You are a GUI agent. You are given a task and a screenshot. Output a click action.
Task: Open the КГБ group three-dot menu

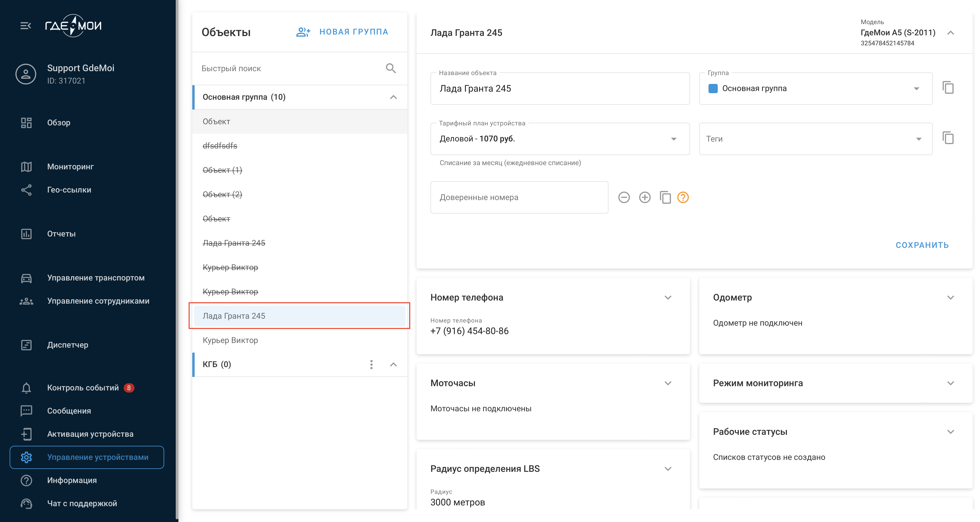click(x=371, y=364)
